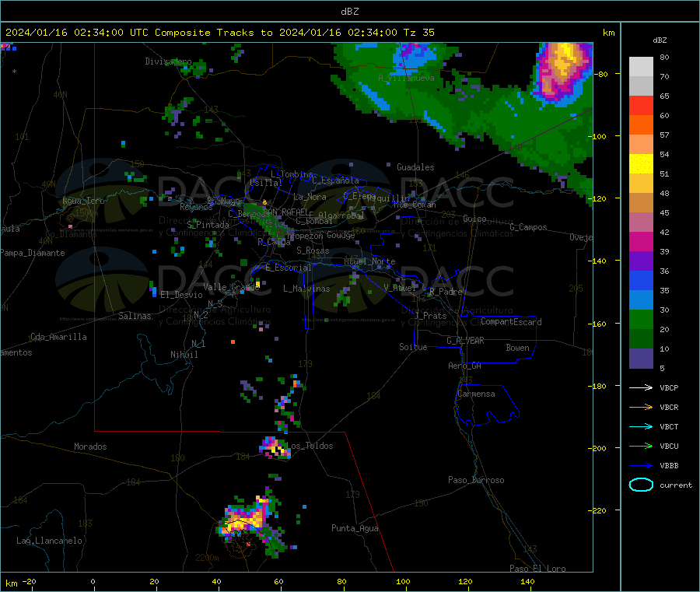This screenshot has height=592, width=700.
Task: Click the 'VBBB' legend label
Action: tap(669, 466)
